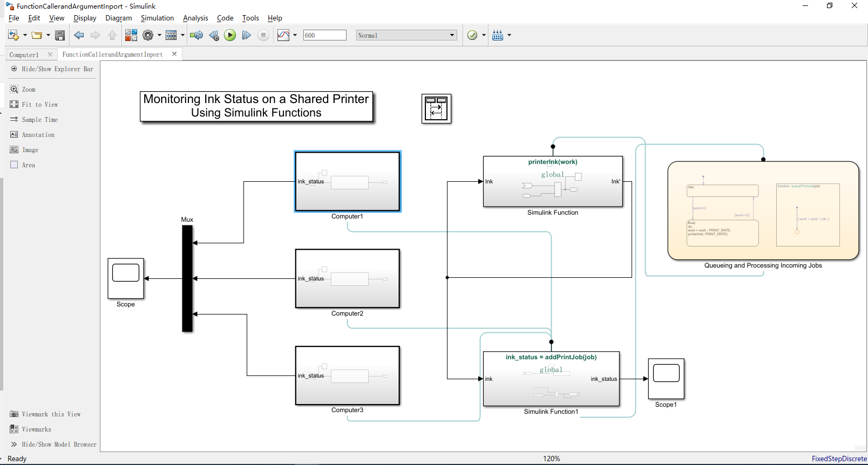Screen dimensions: 868x465
Task: Open the Model Explorer icon
Action: 171,36
